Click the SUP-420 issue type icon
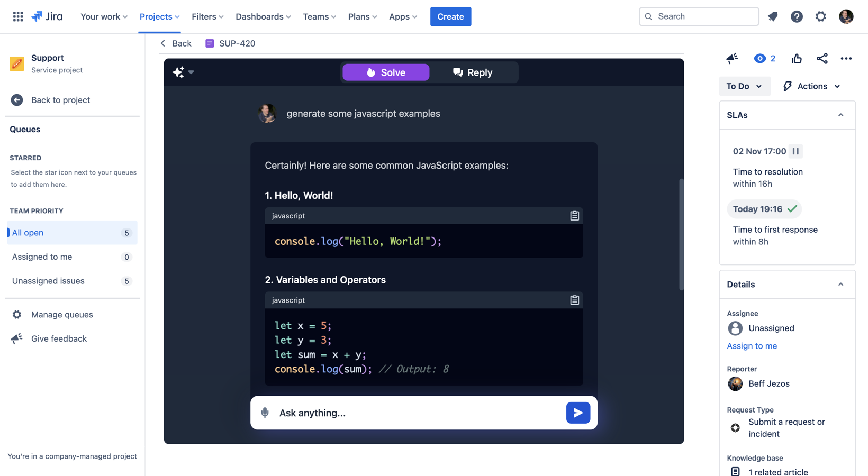The image size is (868, 476). (x=210, y=43)
